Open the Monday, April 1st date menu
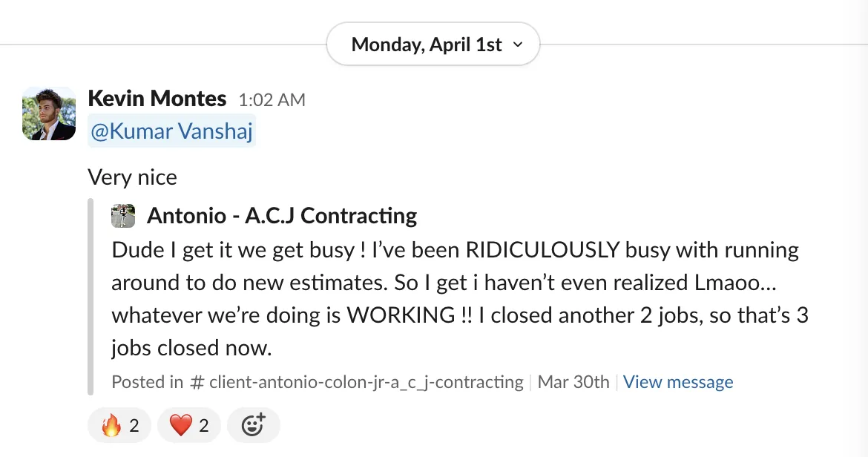Screen dimensions: 868x457 pyautogui.click(x=433, y=45)
